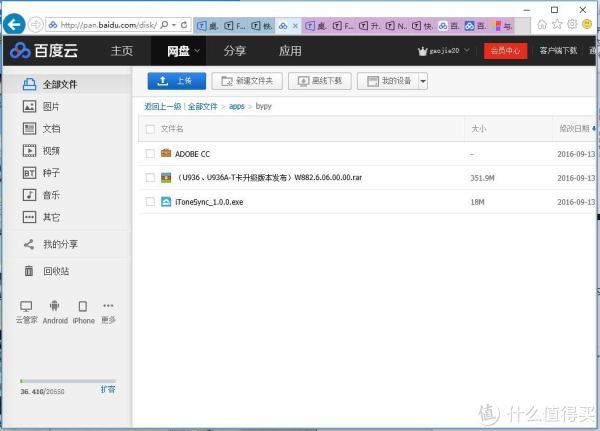Viewport: 600px width, 431px height.
Task: Click the 文件名 column header
Action: pos(172,129)
